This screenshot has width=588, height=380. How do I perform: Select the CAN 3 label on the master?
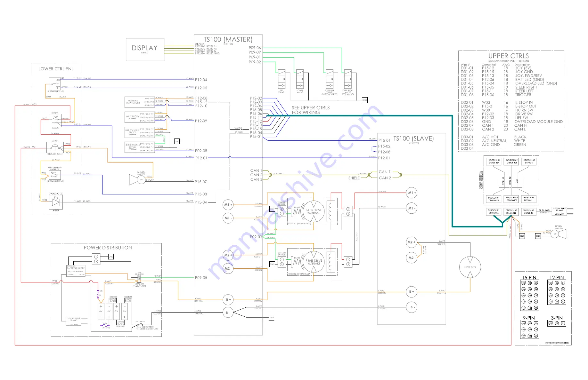(x=256, y=179)
